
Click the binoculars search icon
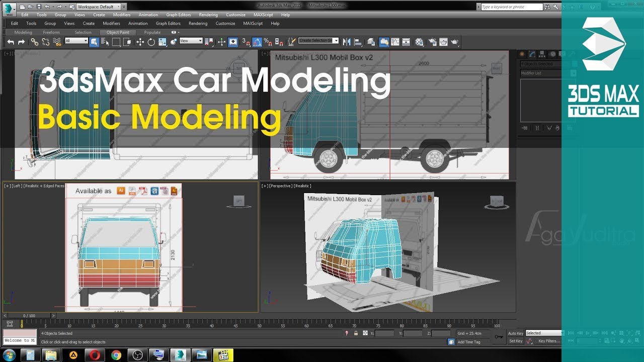tap(548, 7)
